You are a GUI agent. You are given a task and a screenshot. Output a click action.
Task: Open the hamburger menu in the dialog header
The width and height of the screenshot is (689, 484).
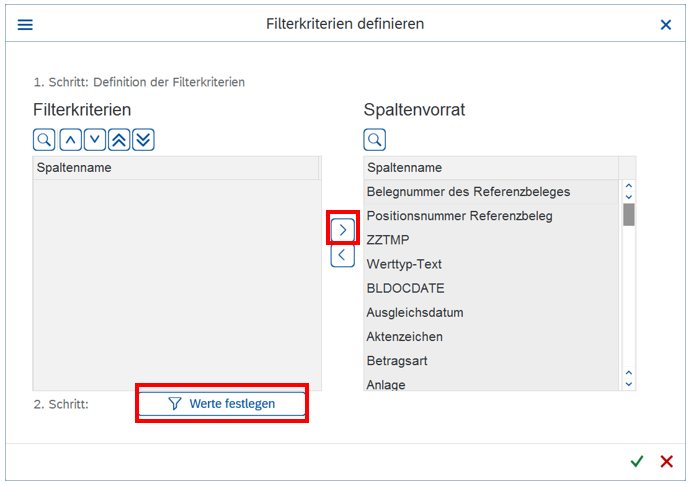pyautogui.click(x=25, y=24)
